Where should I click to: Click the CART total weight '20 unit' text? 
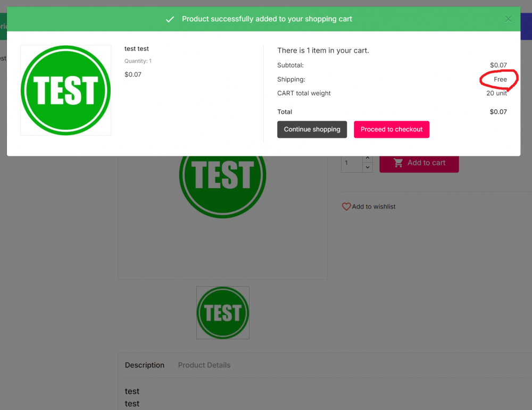point(497,93)
